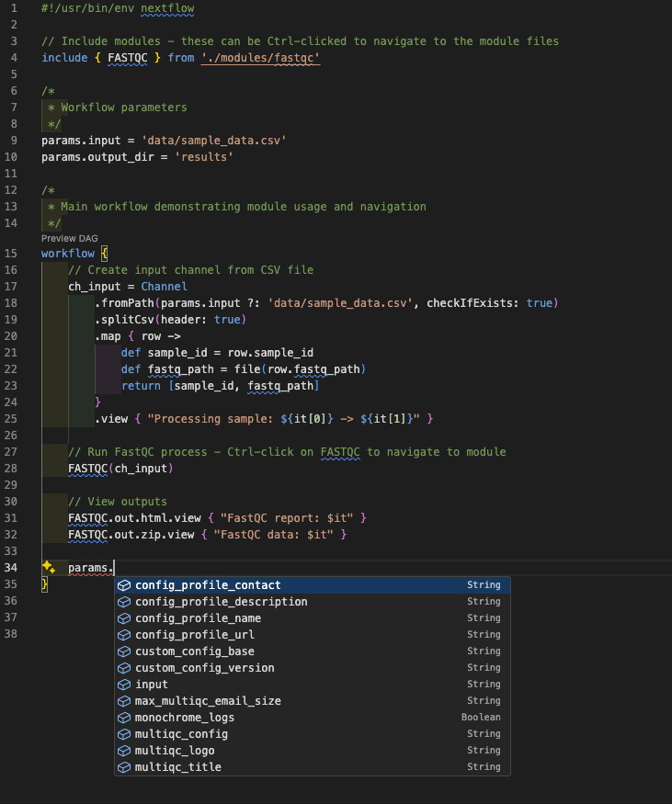Screen dimensions: 672x804
Task: Click the cube icon beside multiqc_logo
Action: tap(124, 751)
